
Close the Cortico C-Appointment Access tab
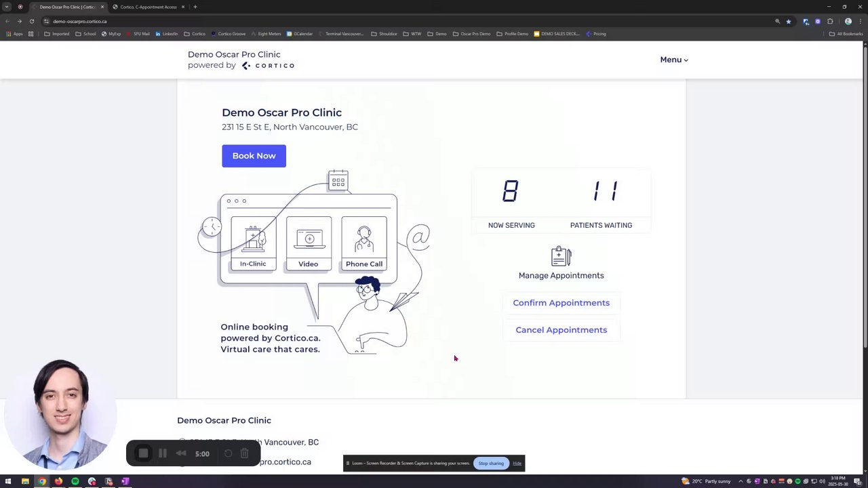[183, 7]
